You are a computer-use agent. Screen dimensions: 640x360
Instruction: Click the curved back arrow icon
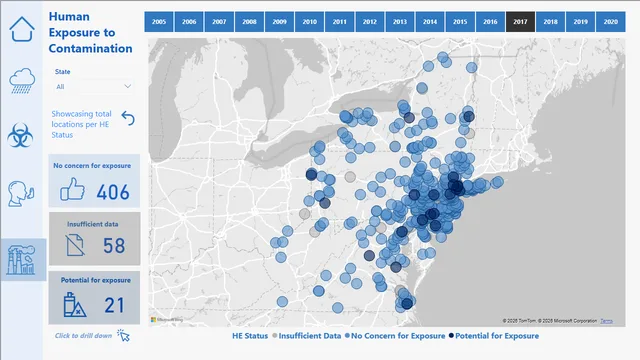click(128, 118)
